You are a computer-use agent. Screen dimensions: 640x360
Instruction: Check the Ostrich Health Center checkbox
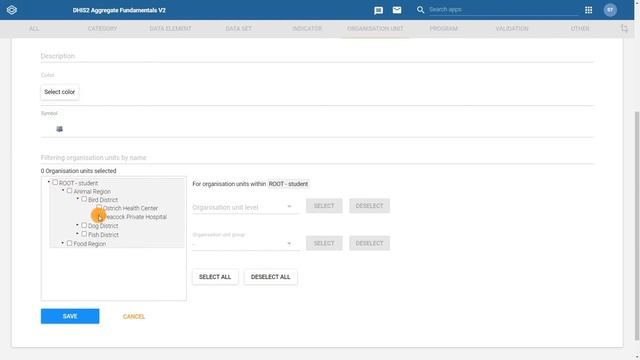tap(99, 207)
